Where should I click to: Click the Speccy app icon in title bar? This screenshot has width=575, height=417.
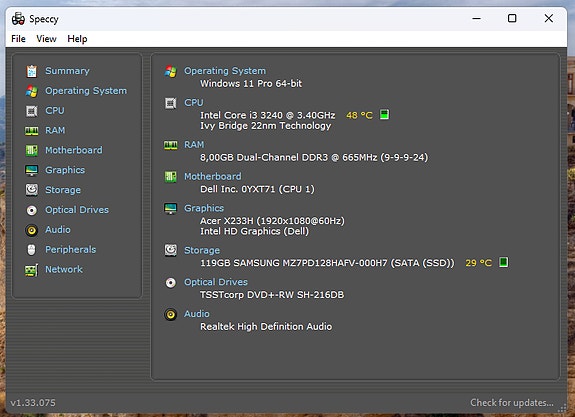18,19
